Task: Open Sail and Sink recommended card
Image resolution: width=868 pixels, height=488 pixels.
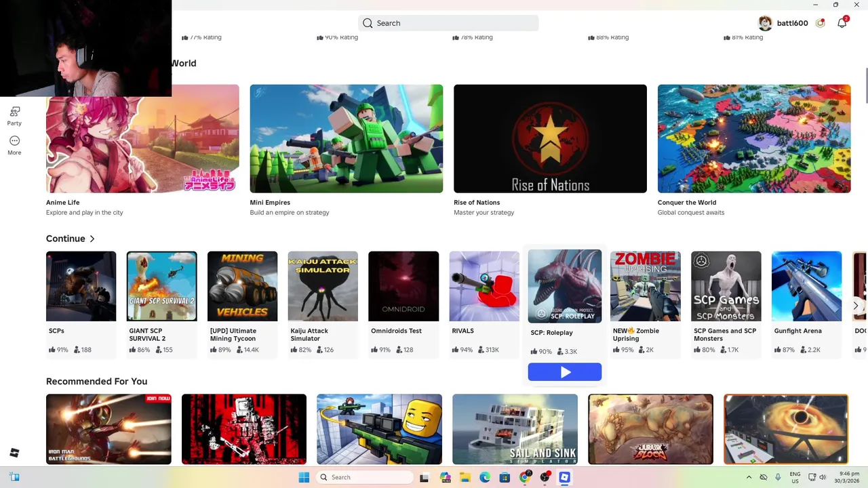Action: [x=515, y=429]
